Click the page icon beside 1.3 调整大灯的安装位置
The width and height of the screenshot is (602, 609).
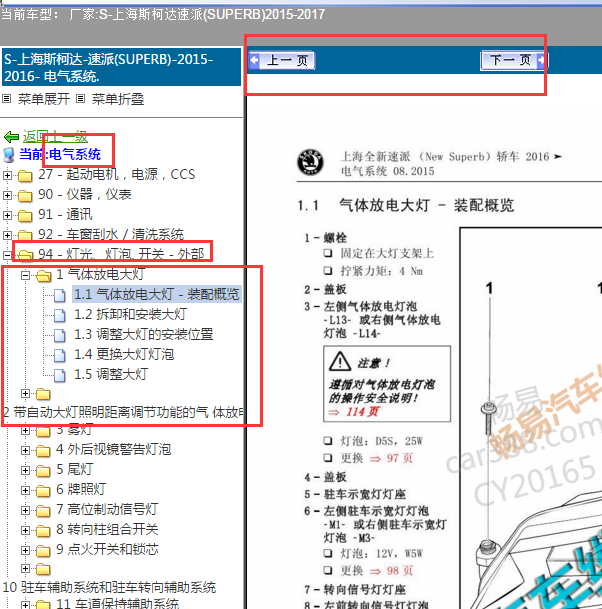(59, 335)
